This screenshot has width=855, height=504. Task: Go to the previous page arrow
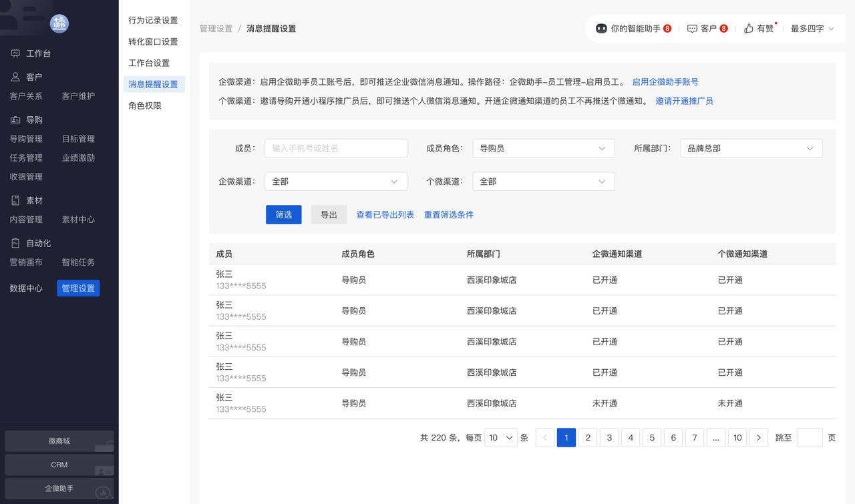coord(545,438)
